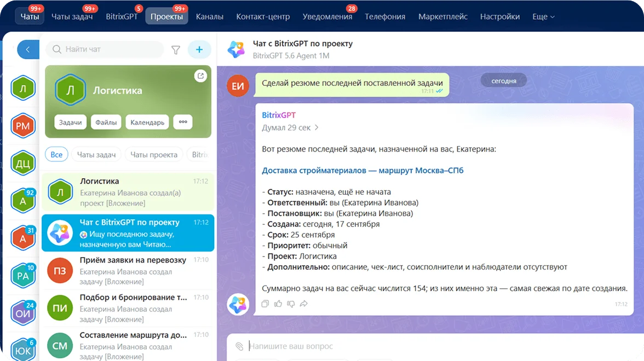Open Уведомления tab
Image resolution: width=644 pixels, height=361 pixels.
coord(327,16)
